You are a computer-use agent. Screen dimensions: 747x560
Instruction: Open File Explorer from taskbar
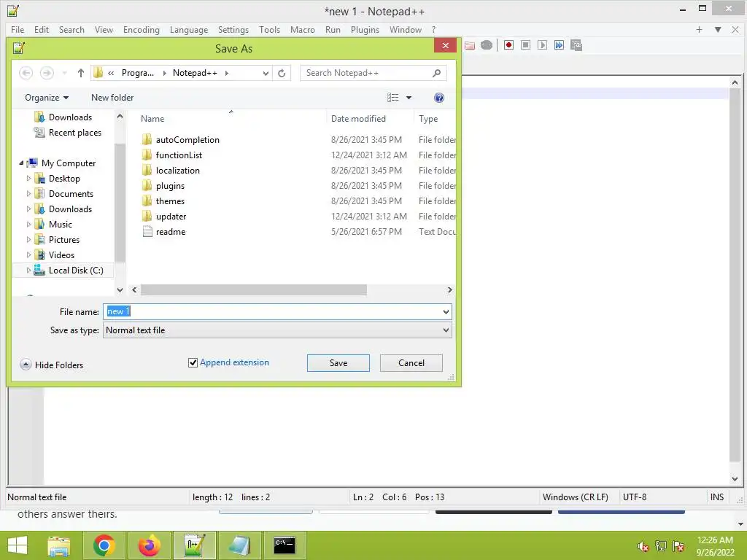point(58,545)
